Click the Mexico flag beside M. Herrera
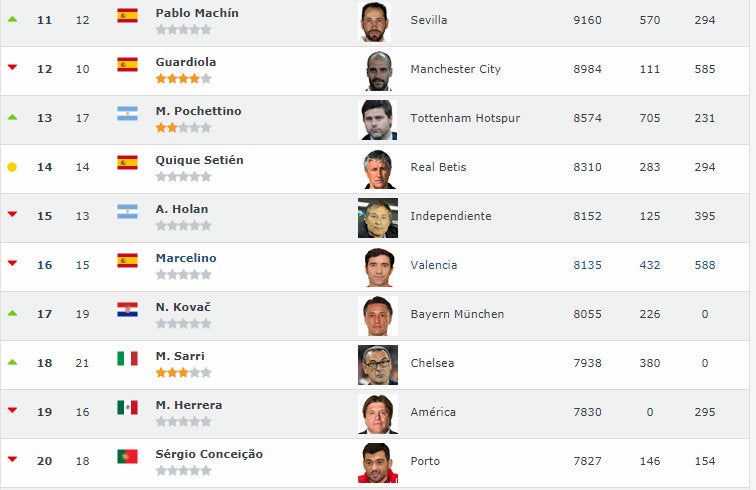The image size is (756, 490). point(127,407)
